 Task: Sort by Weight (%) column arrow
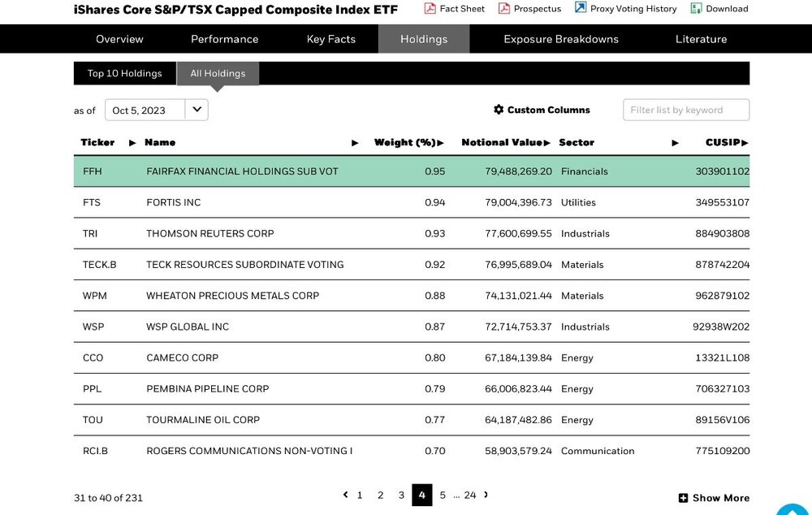click(x=440, y=143)
